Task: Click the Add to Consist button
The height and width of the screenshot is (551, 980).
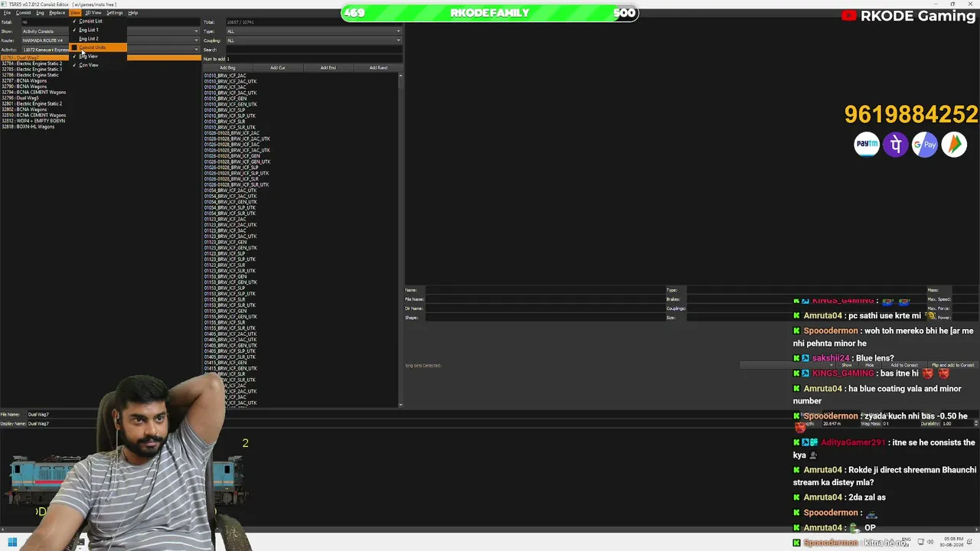Action: (904, 365)
